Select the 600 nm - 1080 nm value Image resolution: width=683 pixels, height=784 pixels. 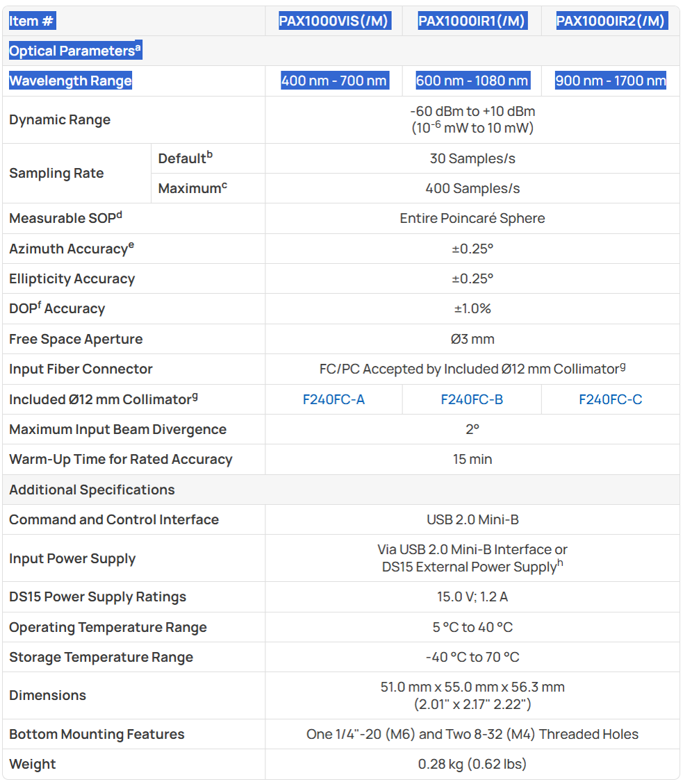pos(472,81)
